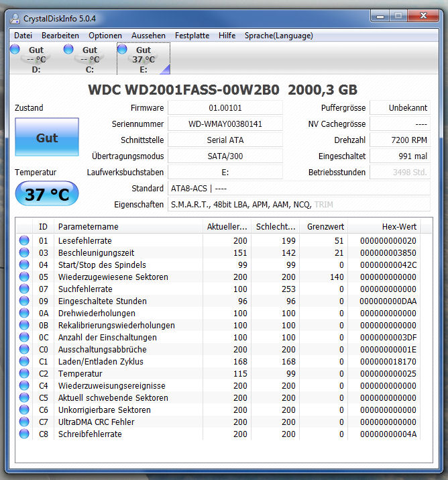Click the NV Cachegrösse field
Viewport: 448px width, 480px height.
(x=400, y=124)
